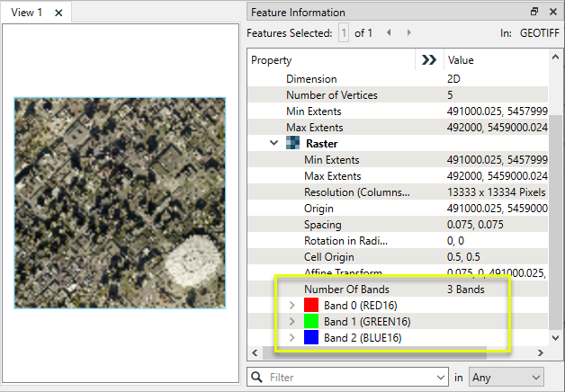Click the double chevron column toggle

point(429,60)
